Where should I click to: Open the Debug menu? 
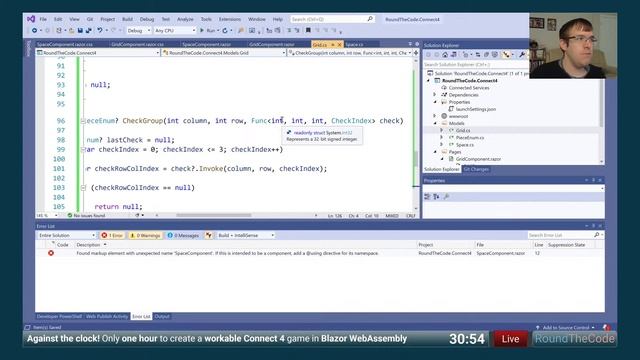pyautogui.click(x=147, y=19)
